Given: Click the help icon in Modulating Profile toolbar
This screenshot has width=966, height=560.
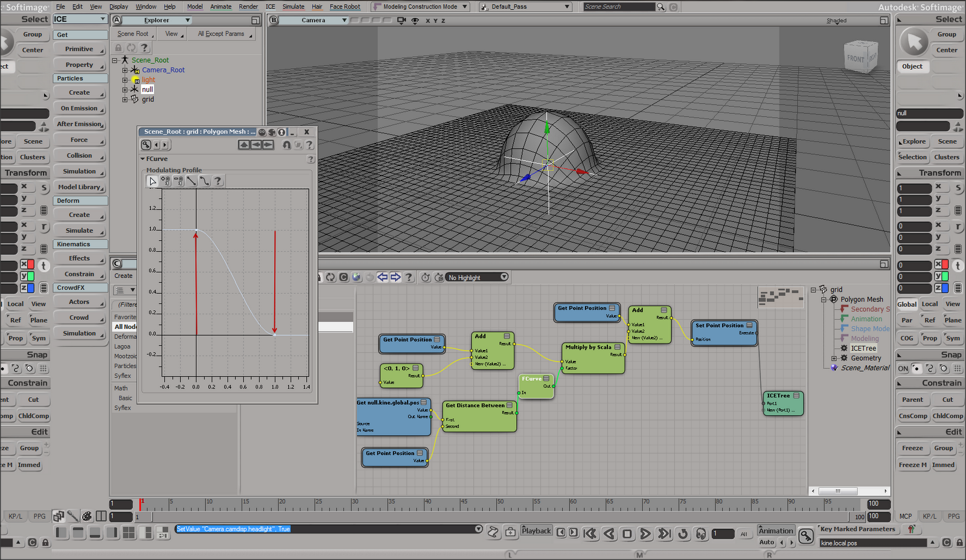Looking at the screenshot, I should (x=218, y=181).
